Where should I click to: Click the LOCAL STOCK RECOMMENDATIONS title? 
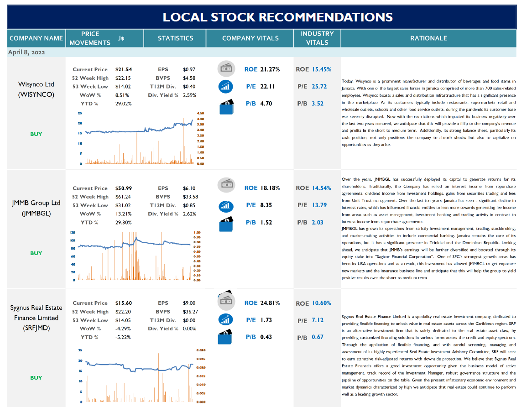click(277, 17)
